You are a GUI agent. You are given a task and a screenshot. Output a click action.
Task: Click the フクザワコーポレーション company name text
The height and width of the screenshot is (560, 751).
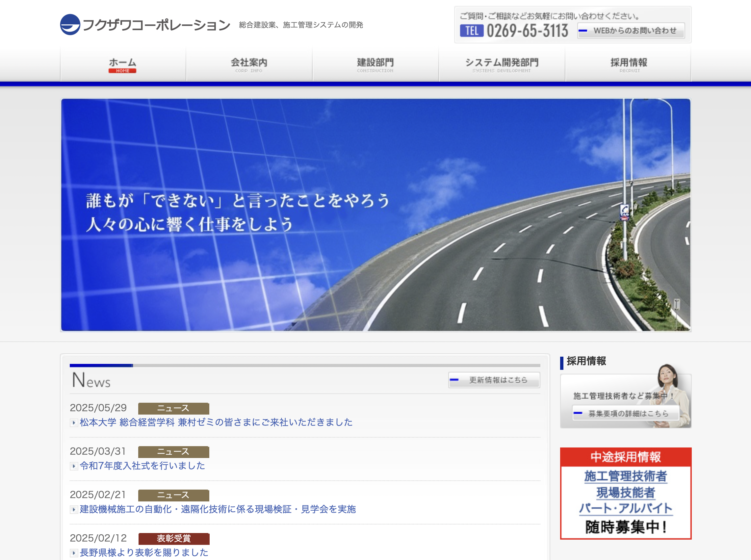[x=156, y=25]
